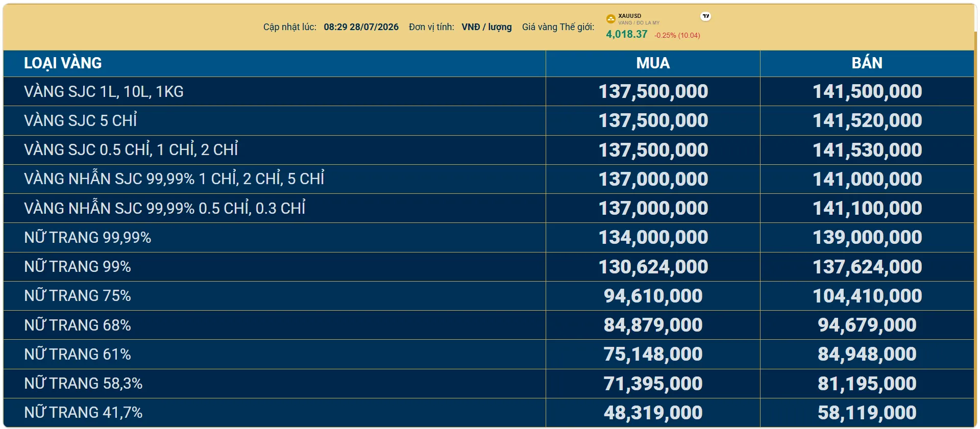Image resolution: width=980 pixels, height=429 pixels.
Task: Open the XAUUSD symbol link
Action: pyautogui.click(x=629, y=16)
